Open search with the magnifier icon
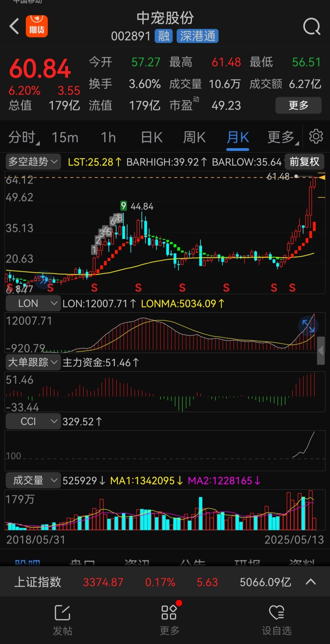Viewport: 330px width, 644px height. pyautogui.click(x=312, y=27)
